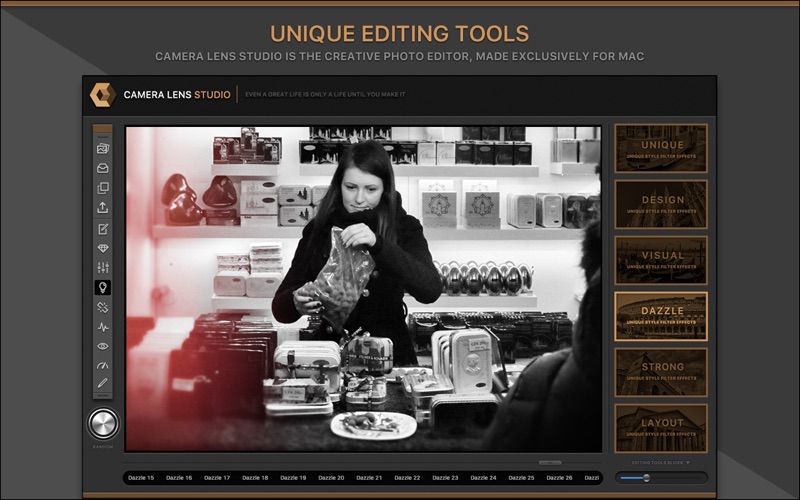
Task: Choose the Dazzle 22 preset
Action: point(407,478)
